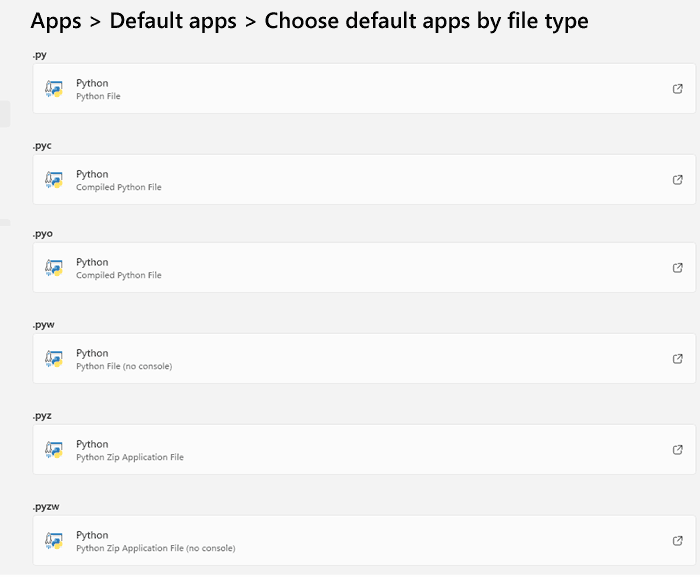Screen dimensions: 700x577
Task: Navigate to Default apps breadcrumb
Action: (x=173, y=21)
